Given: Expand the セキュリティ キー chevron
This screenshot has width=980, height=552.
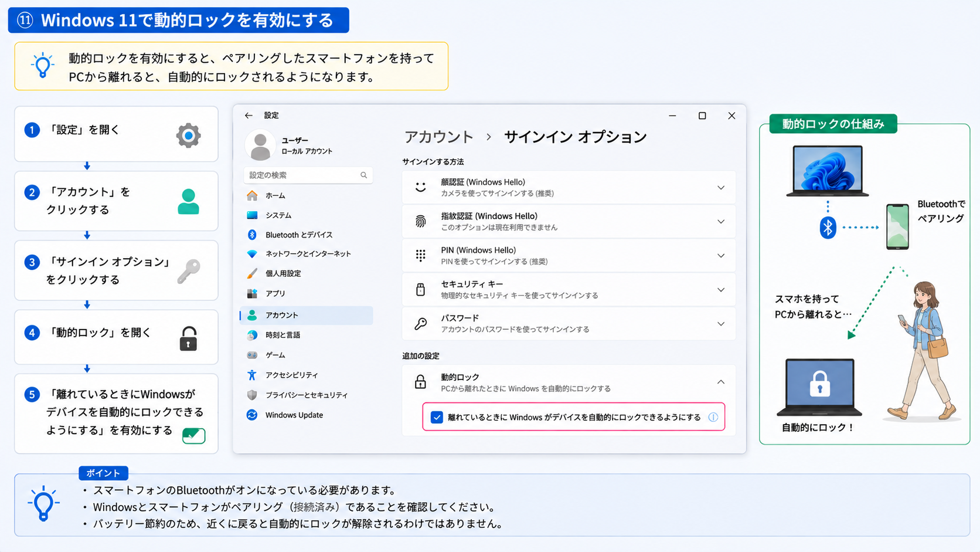Looking at the screenshot, I should (721, 290).
